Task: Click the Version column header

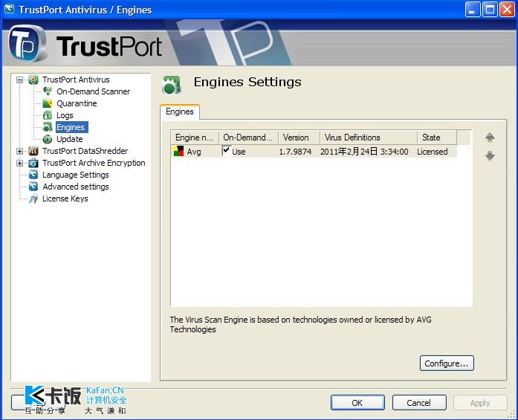Action: [300, 138]
